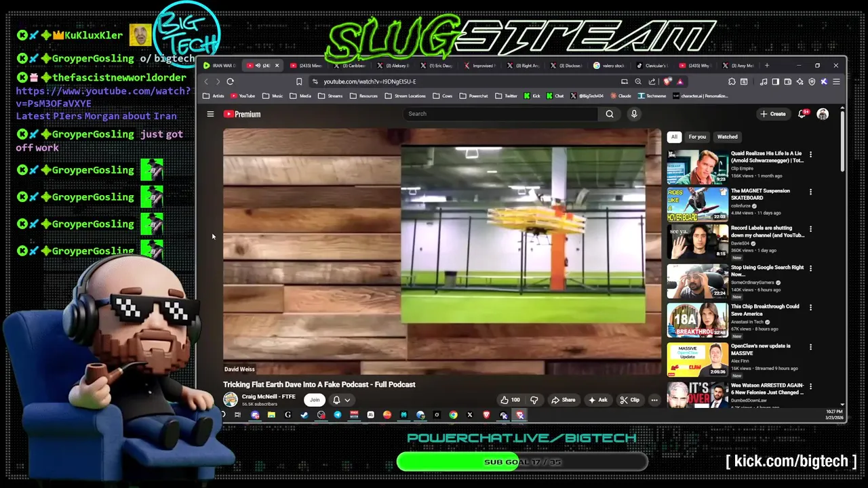Open Chrome from the taskbar

tap(453, 415)
